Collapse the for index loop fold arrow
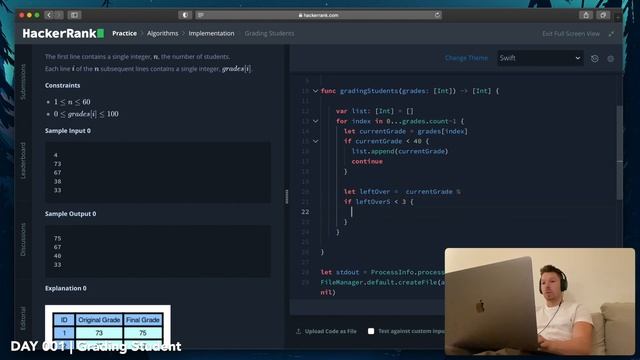 click(x=316, y=121)
